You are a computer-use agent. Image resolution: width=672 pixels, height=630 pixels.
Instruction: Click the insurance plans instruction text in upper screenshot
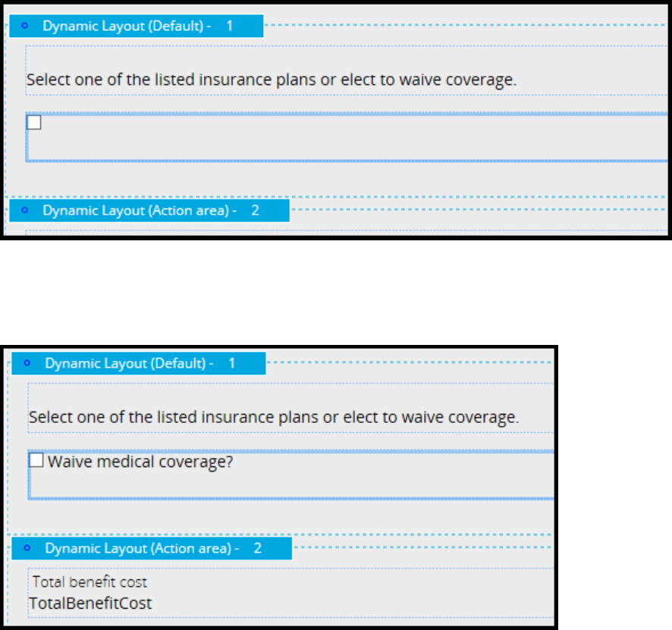coord(272,79)
